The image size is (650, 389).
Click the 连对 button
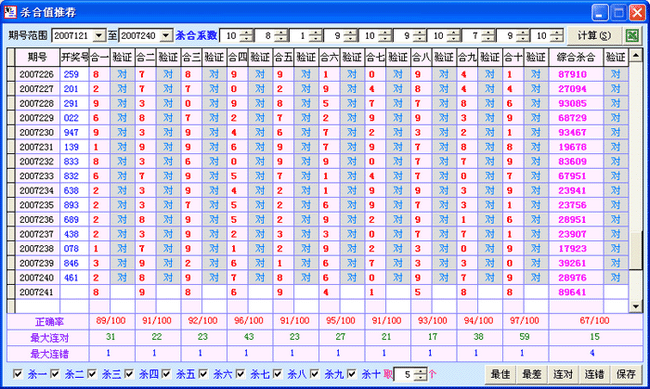[x=563, y=374]
